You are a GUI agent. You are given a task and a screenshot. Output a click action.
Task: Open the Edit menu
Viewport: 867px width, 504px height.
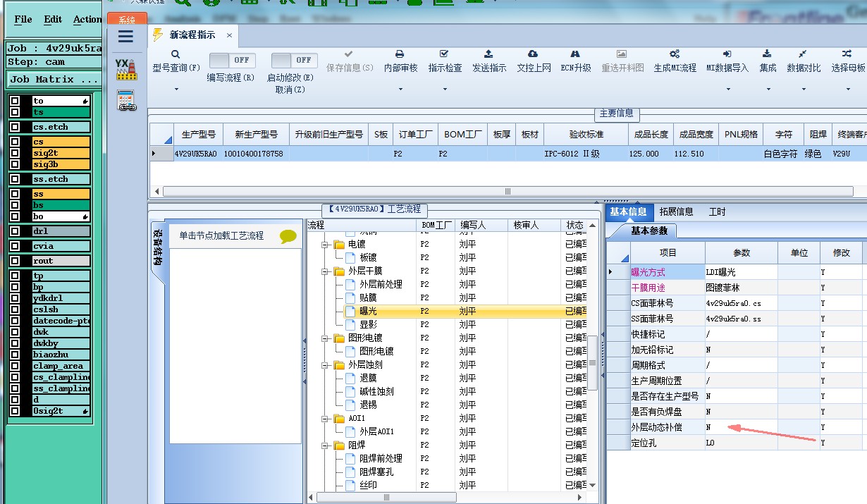coord(53,20)
